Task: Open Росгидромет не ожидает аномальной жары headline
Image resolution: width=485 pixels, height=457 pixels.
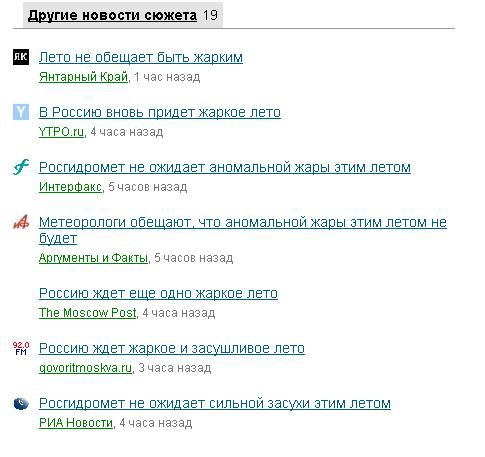Action: click(x=225, y=167)
